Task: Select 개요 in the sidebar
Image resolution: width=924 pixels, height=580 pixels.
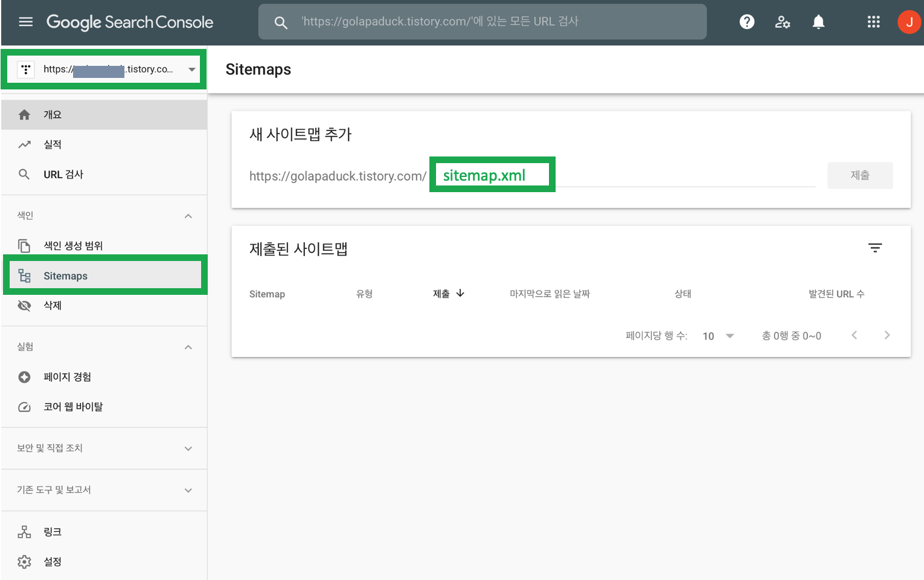Action: coord(104,115)
